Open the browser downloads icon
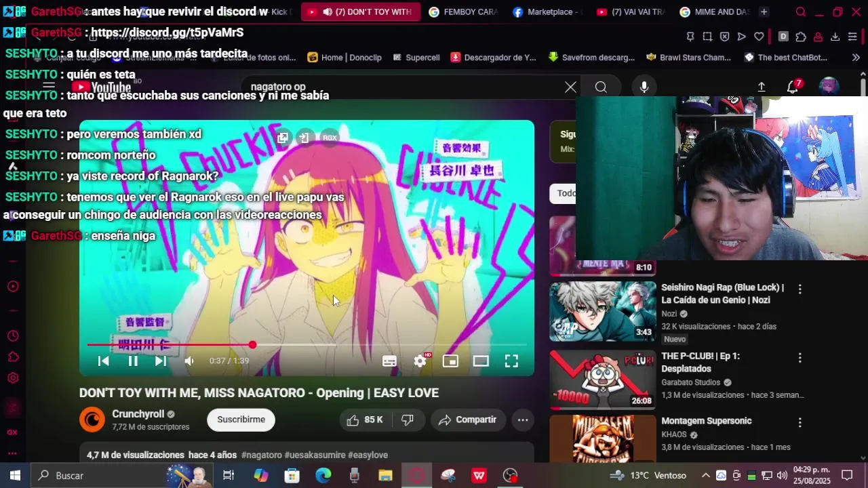 click(x=835, y=37)
